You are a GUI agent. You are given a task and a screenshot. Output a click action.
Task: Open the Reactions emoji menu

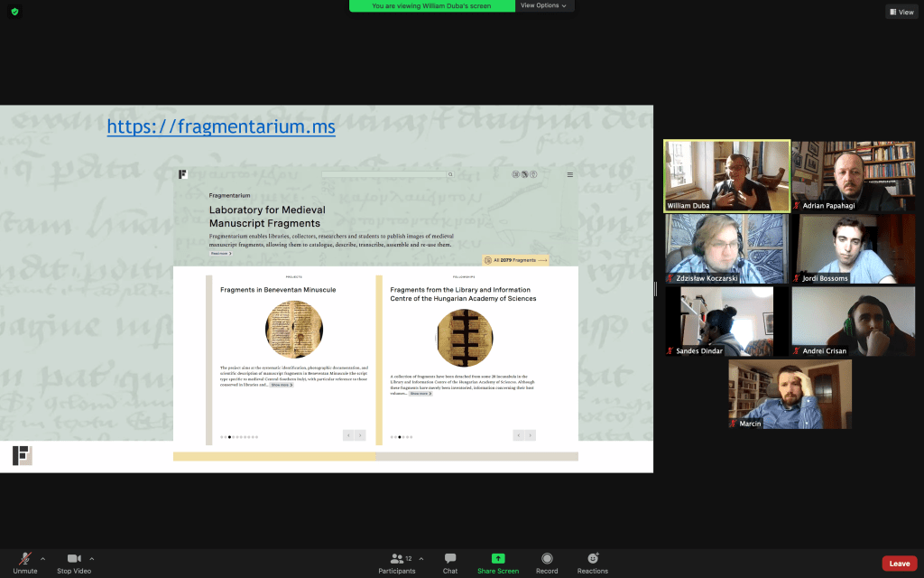click(x=593, y=559)
